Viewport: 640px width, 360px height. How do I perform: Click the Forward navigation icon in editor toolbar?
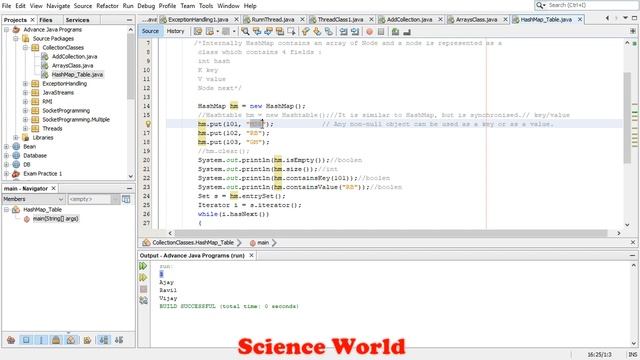pos(226,31)
